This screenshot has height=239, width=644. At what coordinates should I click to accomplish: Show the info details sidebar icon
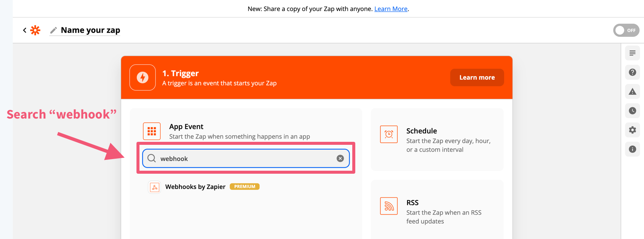632,149
